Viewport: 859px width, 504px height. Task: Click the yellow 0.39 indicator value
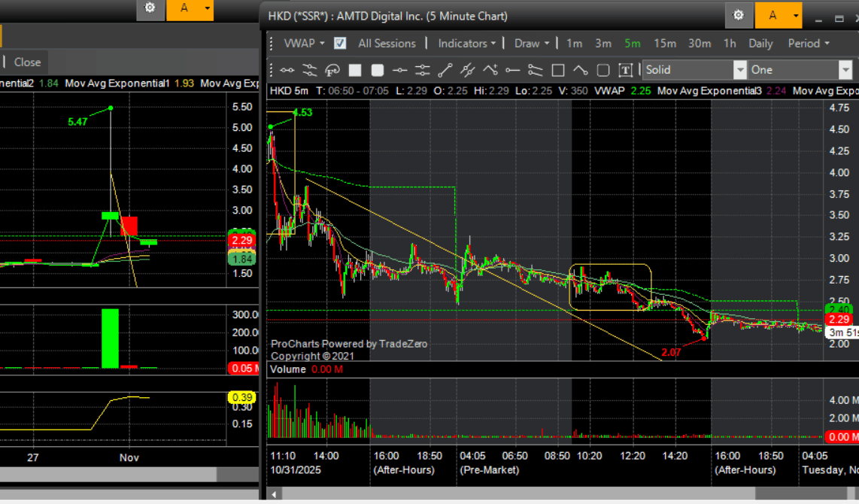click(x=242, y=398)
